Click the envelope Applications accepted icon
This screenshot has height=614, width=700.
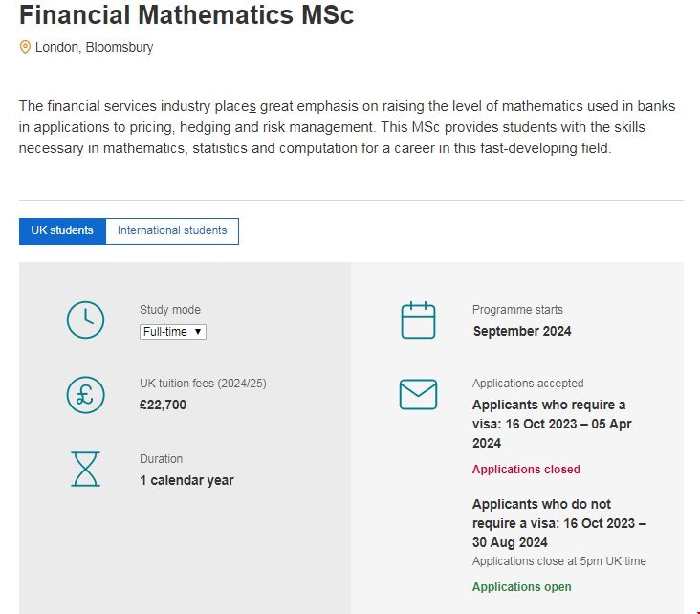point(418,394)
